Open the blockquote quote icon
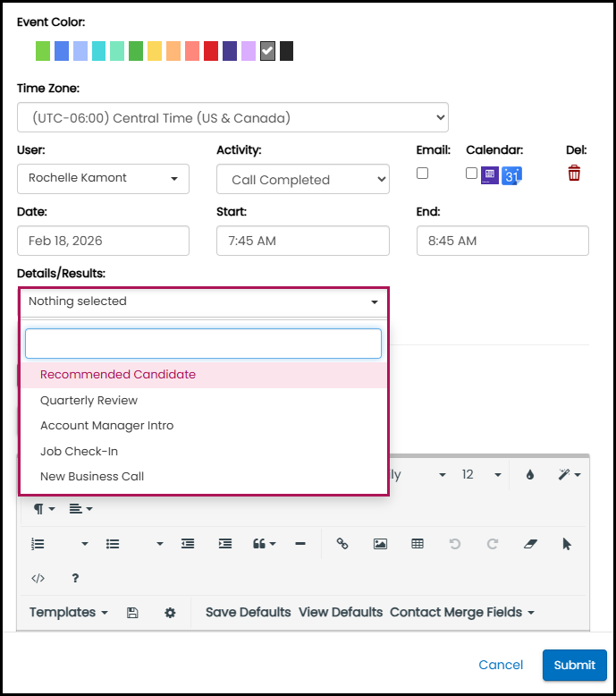This screenshot has width=616, height=696. coord(264,543)
